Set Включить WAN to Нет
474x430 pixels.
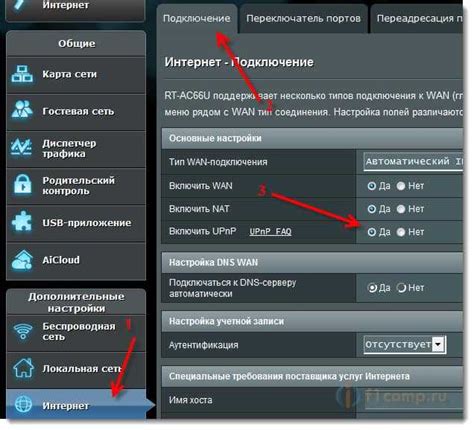(x=401, y=186)
